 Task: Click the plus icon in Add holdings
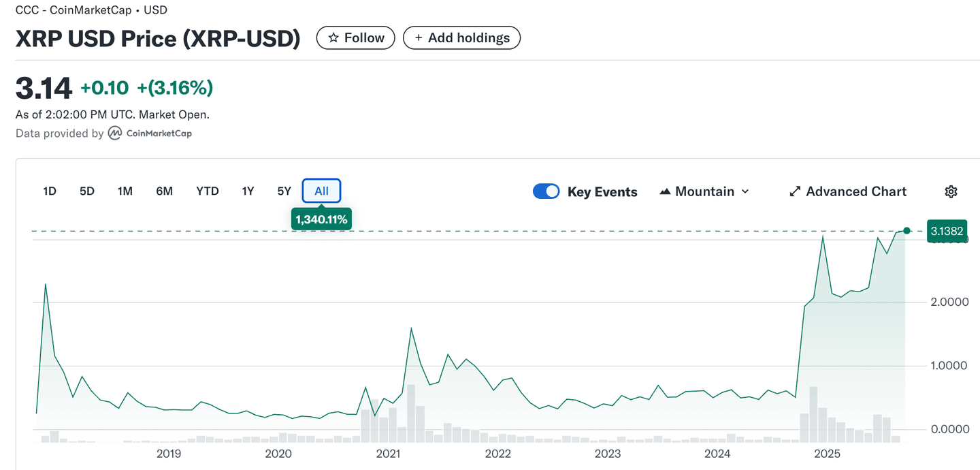coord(419,38)
